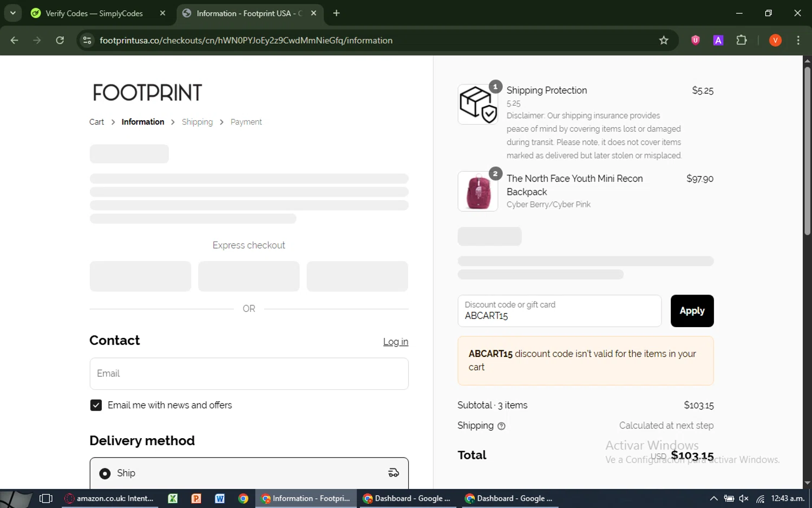The height and width of the screenshot is (508, 812).
Task: Show hidden system tray icons
Action: 713,499
